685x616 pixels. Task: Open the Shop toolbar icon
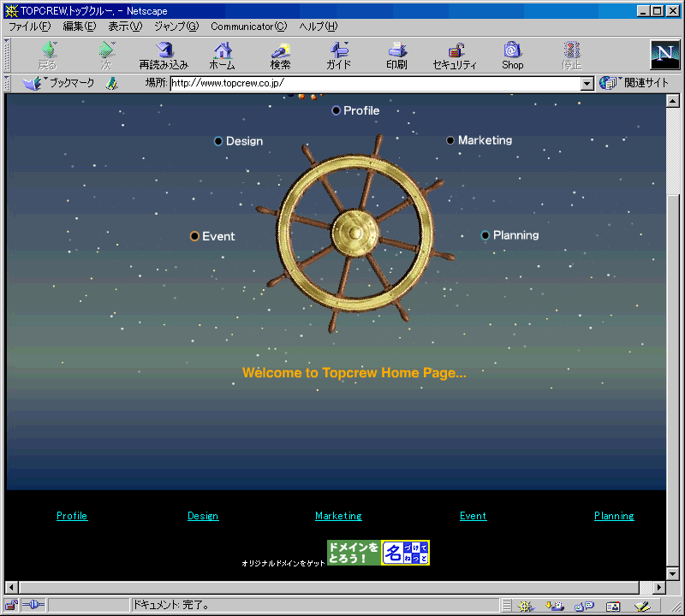pos(512,56)
